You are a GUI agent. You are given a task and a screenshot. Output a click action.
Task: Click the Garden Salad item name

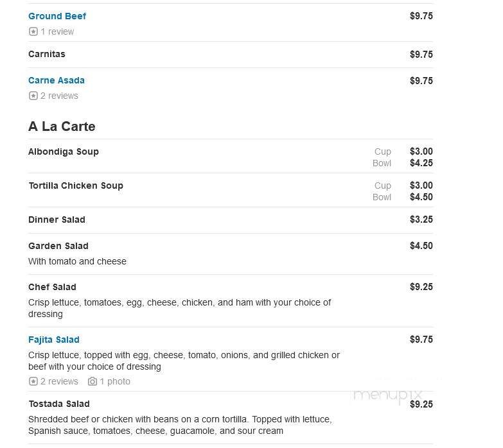[58, 246]
